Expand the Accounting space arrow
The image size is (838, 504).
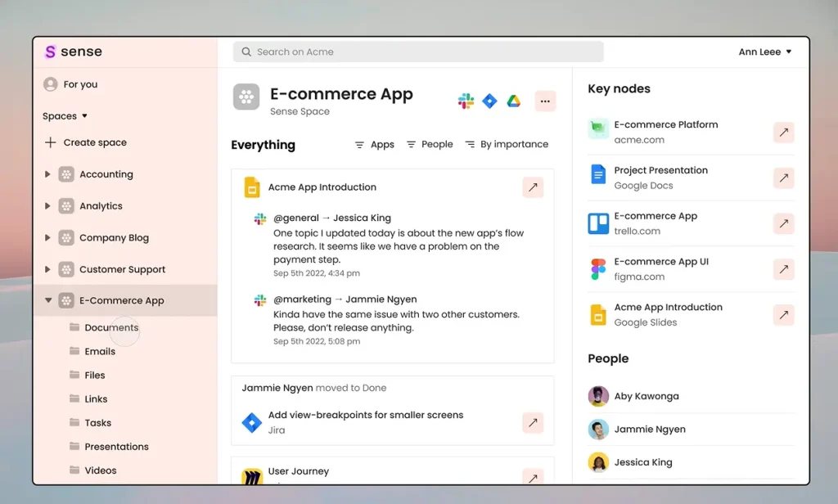point(47,174)
